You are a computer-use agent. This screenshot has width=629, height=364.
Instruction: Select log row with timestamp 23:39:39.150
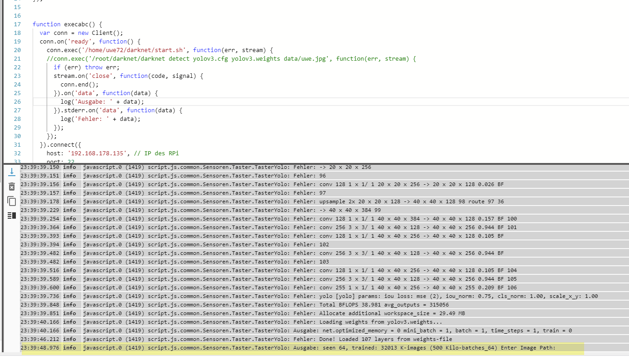tap(324, 167)
